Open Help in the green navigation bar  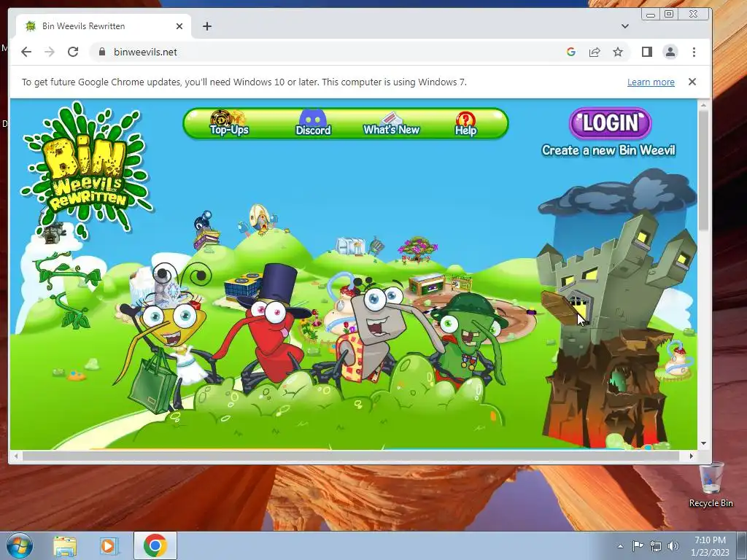tap(465, 124)
